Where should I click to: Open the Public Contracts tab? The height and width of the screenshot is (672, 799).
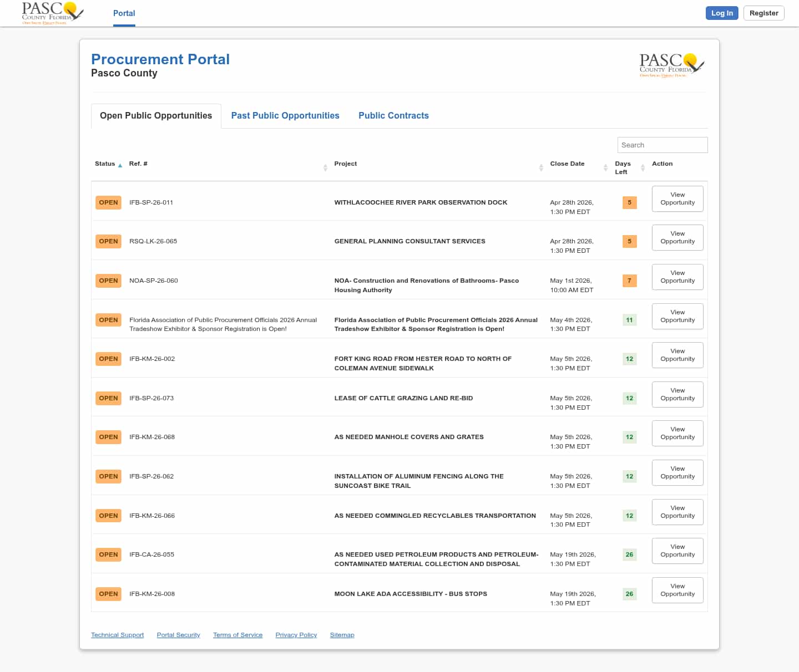pos(393,115)
